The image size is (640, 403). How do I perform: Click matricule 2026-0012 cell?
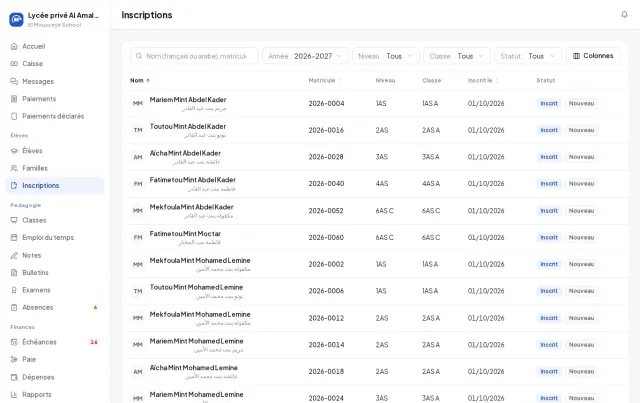tap(327, 318)
